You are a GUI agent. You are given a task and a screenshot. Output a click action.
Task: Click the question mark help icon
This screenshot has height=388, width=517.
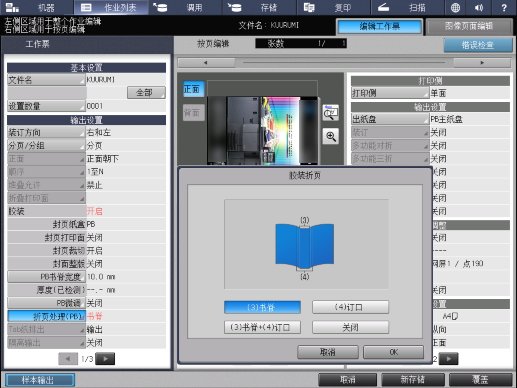click(504, 7)
